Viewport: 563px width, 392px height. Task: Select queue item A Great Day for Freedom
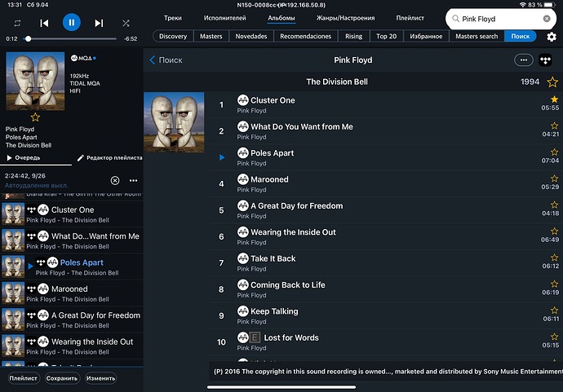[72, 319]
